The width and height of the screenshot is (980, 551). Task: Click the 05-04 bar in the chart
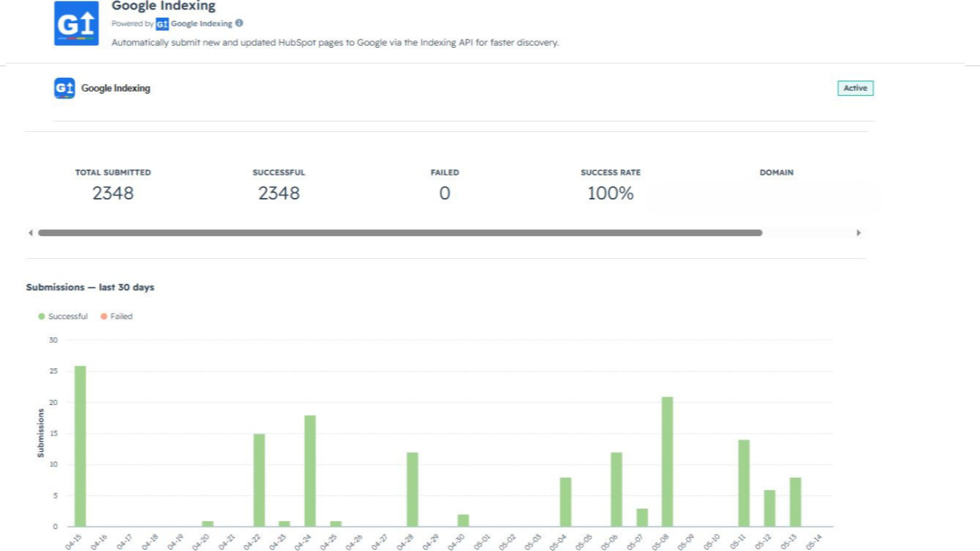pyautogui.click(x=565, y=502)
